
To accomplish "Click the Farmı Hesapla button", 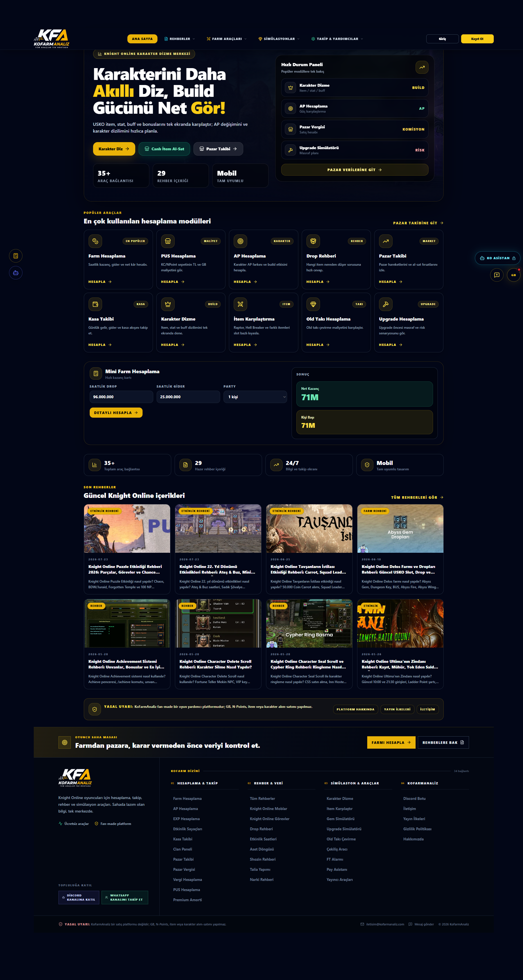I will pyautogui.click(x=391, y=742).
